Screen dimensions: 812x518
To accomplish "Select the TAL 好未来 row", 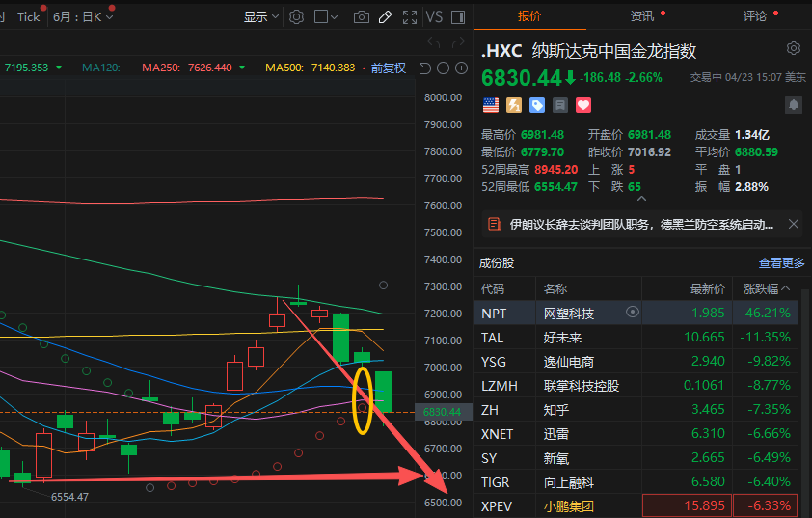I will coord(636,338).
